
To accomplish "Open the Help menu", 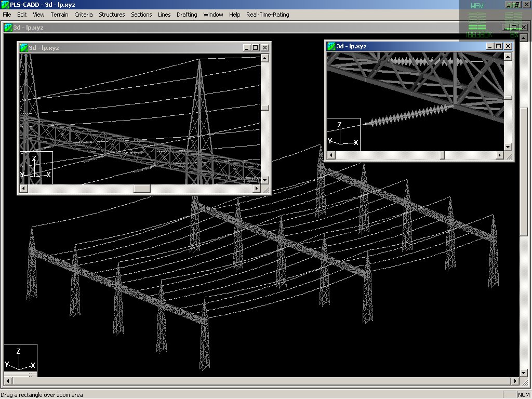I will (x=234, y=15).
